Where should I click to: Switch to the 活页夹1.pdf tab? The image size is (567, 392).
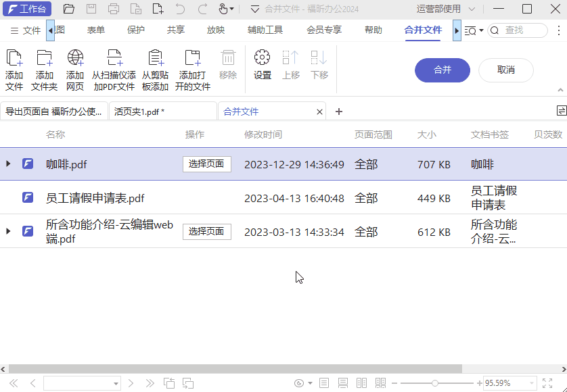[x=162, y=110]
